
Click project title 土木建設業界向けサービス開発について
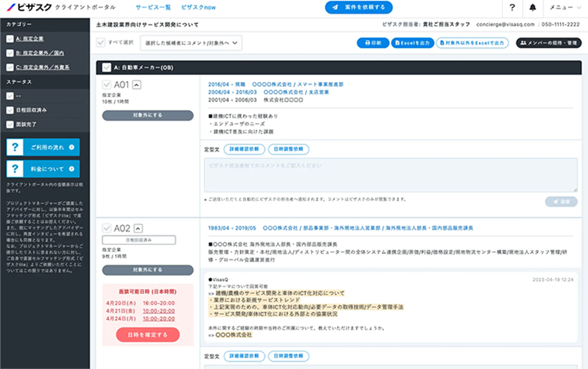coord(147,25)
